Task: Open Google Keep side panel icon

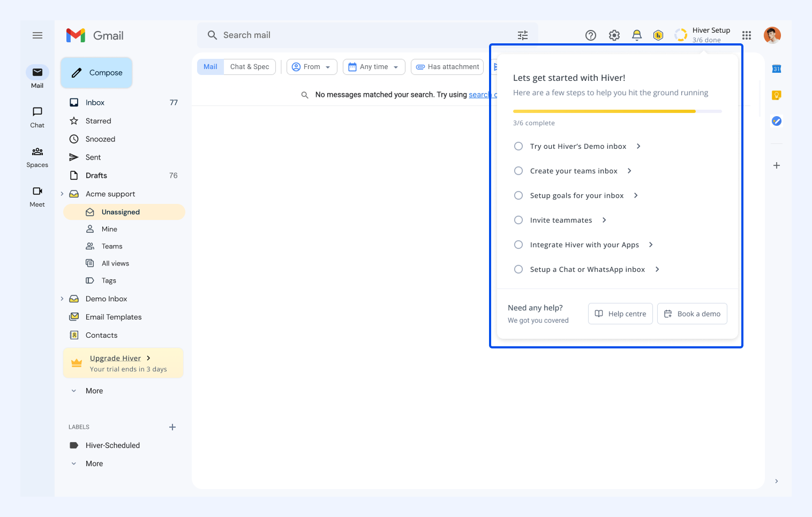Action: (777, 95)
